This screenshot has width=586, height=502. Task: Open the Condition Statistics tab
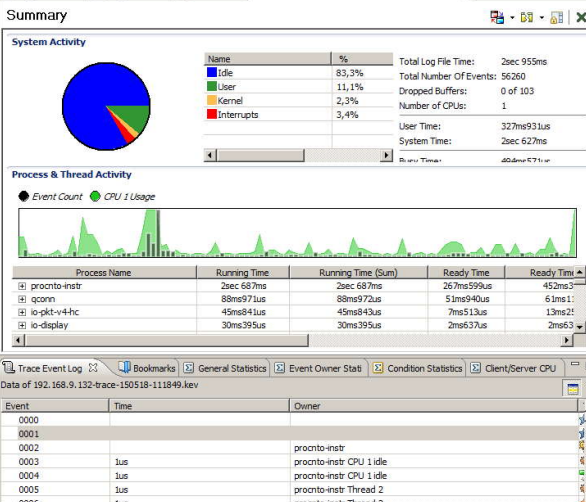(x=417, y=369)
